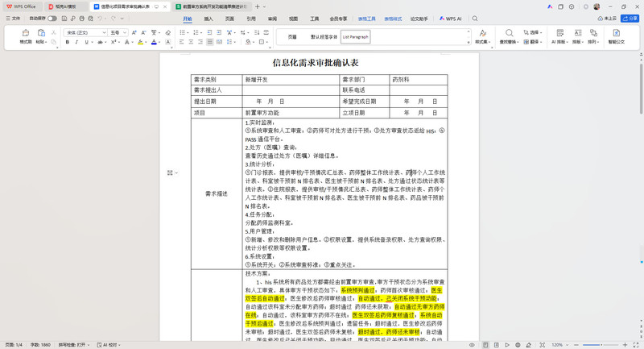Image resolution: width=644 pixels, height=349 pixels.
Task: Click the vertical scrollbar on the right
Action: click(x=641, y=89)
